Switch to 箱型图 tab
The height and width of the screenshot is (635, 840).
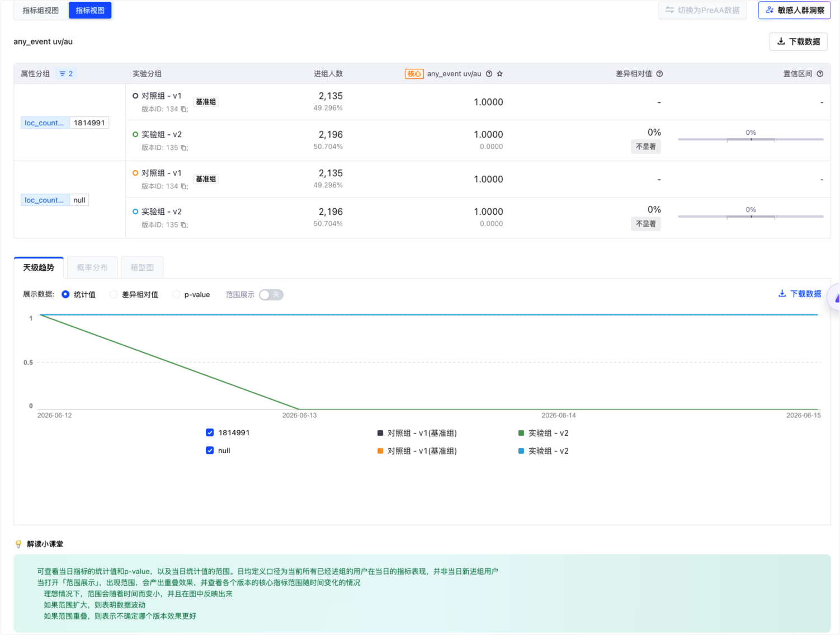(x=142, y=267)
